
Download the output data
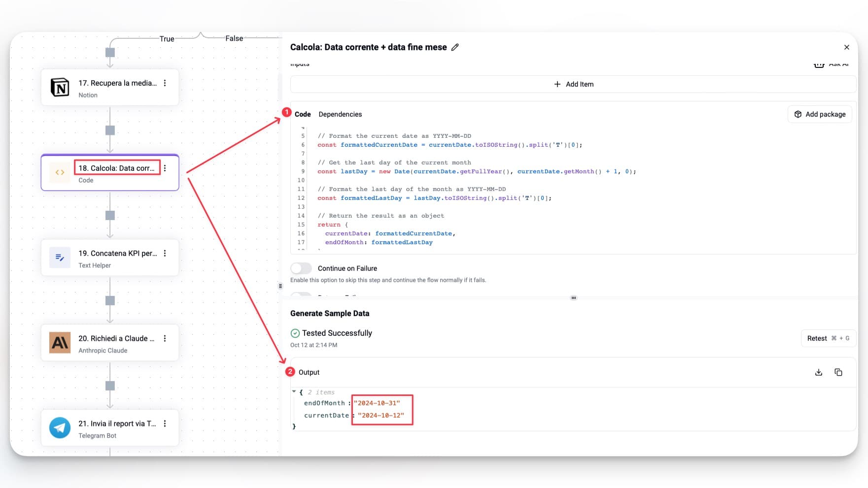click(x=819, y=372)
